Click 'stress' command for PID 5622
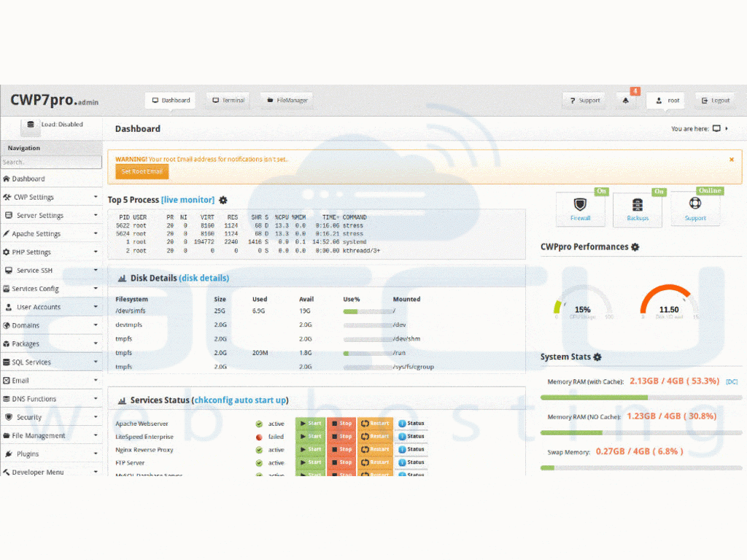 pyautogui.click(x=353, y=226)
